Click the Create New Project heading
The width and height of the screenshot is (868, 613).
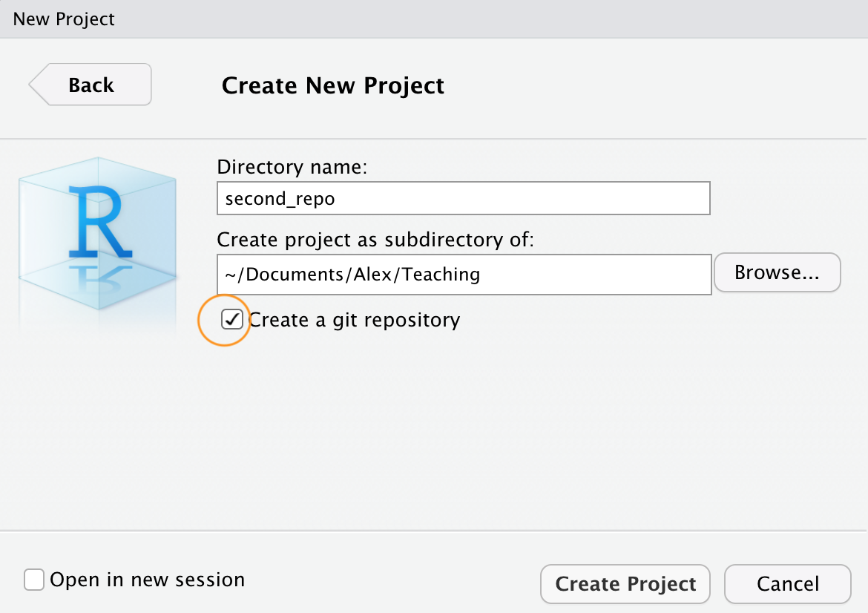click(332, 85)
